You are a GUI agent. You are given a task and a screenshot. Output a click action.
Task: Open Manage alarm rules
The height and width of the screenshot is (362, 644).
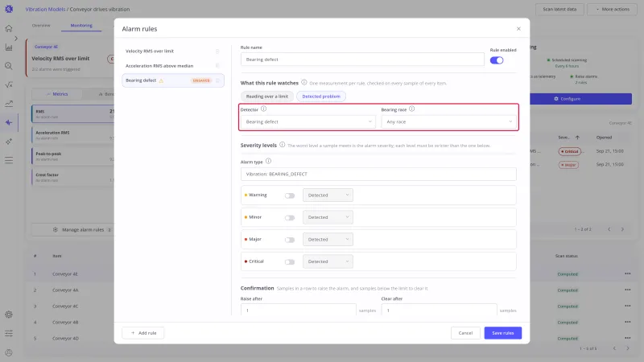[x=72, y=230]
